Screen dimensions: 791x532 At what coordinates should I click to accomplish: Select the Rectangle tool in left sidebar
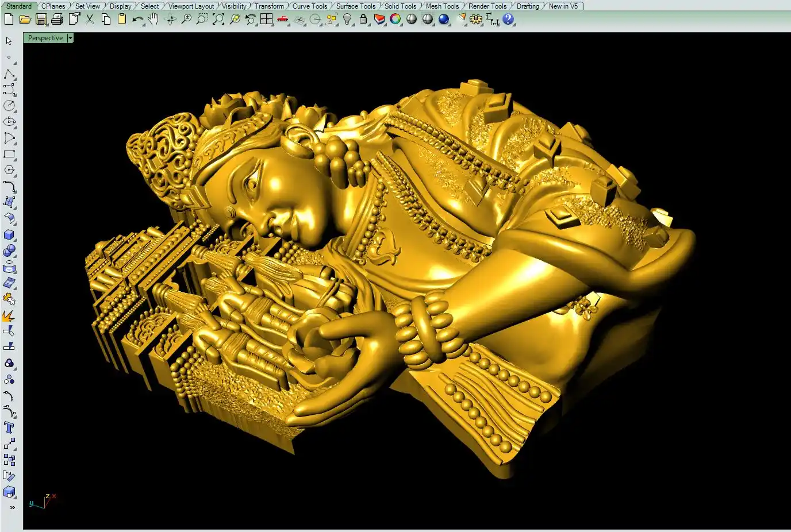pyautogui.click(x=9, y=154)
